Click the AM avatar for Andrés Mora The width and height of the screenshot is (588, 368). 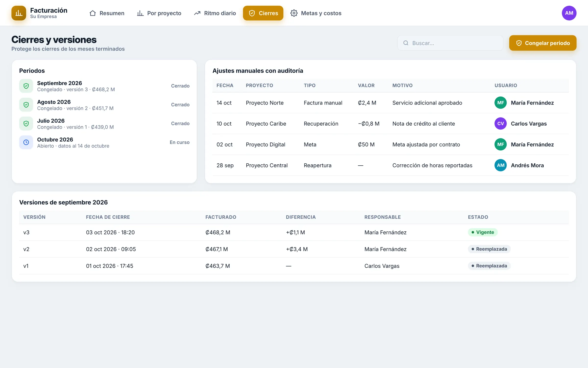pyautogui.click(x=501, y=165)
